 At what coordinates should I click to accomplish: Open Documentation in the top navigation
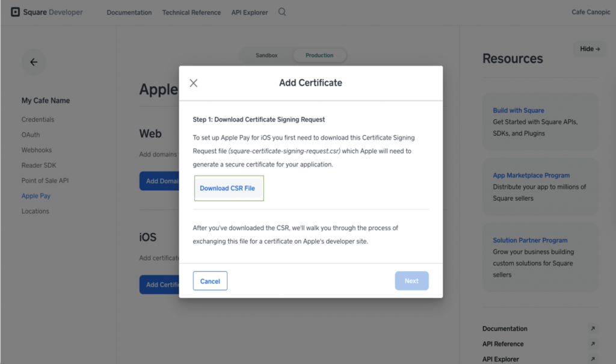pyautogui.click(x=129, y=13)
